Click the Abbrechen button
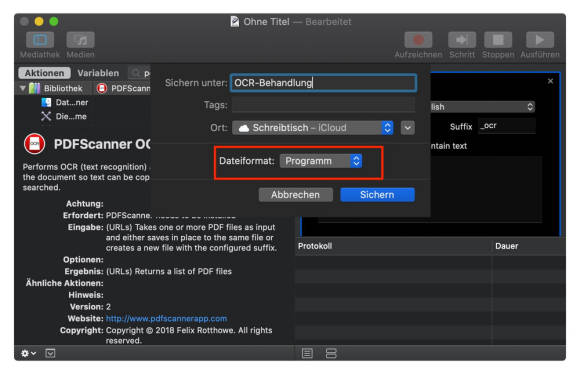 coord(295,195)
